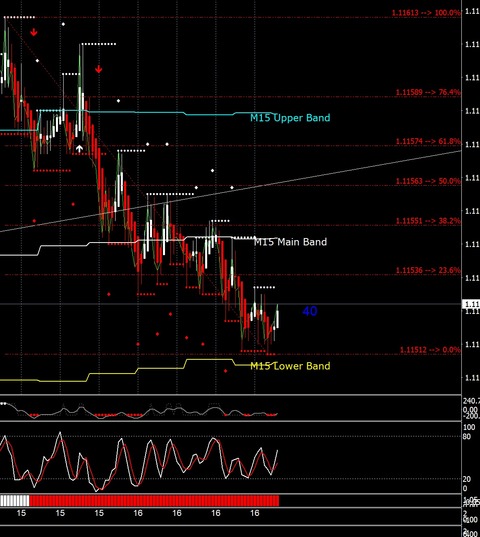Viewport: 480px width, 537px height.
Task: Click the "1.11536 --> 23.6%" Fibonacci label
Action: tap(428, 270)
